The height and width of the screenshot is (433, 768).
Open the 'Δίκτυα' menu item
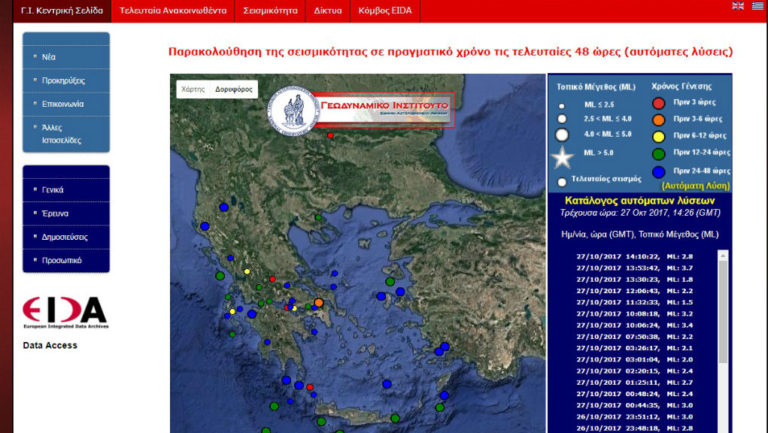[328, 11]
